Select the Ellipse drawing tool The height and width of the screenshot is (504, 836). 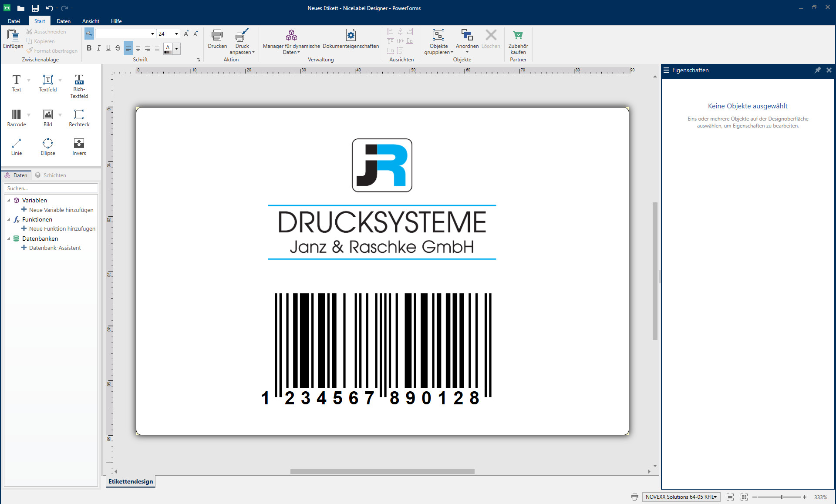47,147
